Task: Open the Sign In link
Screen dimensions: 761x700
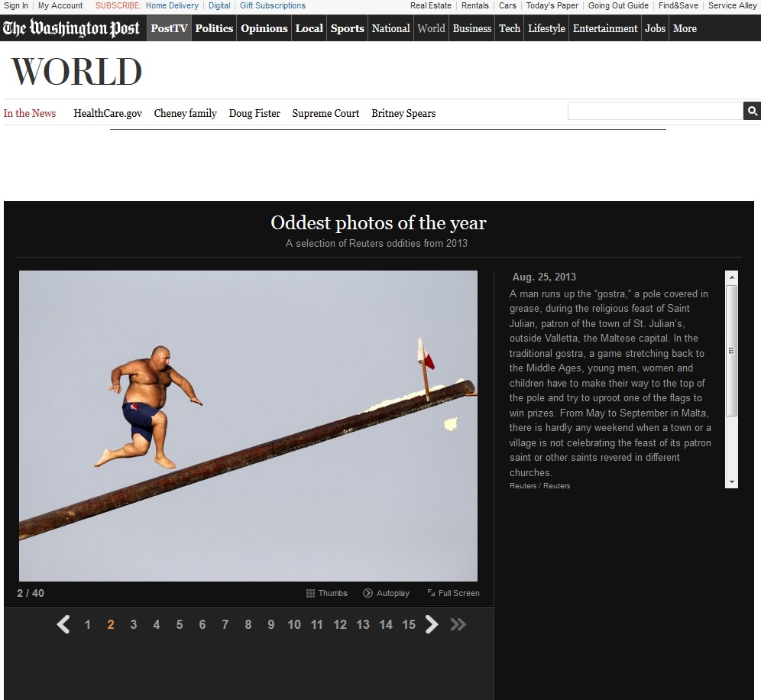Action: [16, 5]
